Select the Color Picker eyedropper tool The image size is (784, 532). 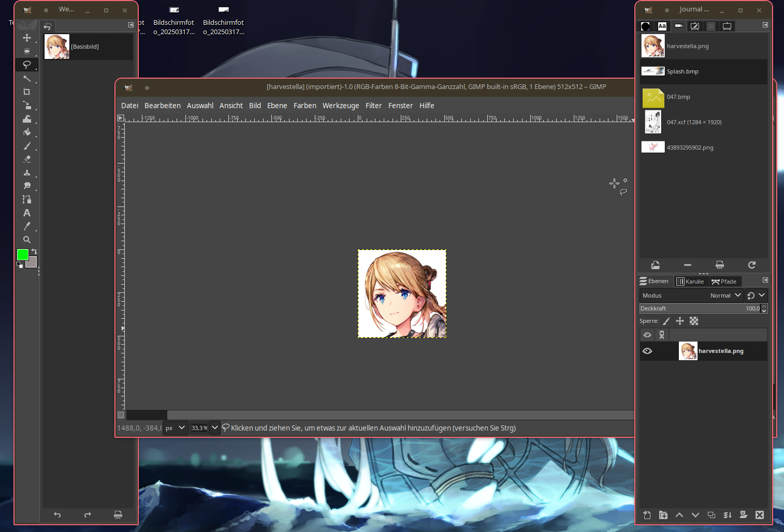27,226
